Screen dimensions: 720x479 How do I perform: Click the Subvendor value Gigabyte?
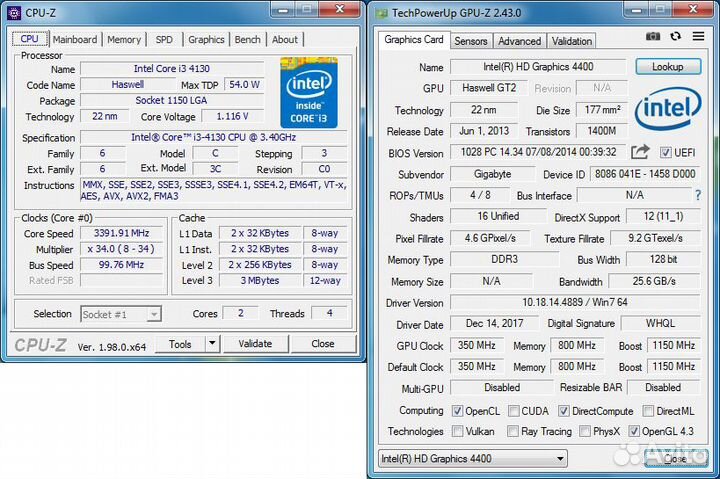493,174
